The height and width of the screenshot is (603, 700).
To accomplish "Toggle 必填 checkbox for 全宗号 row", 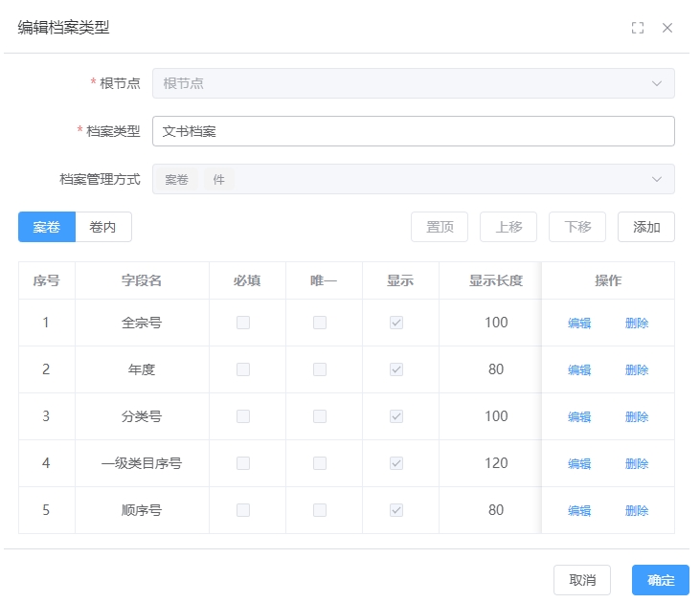I will (243, 323).
